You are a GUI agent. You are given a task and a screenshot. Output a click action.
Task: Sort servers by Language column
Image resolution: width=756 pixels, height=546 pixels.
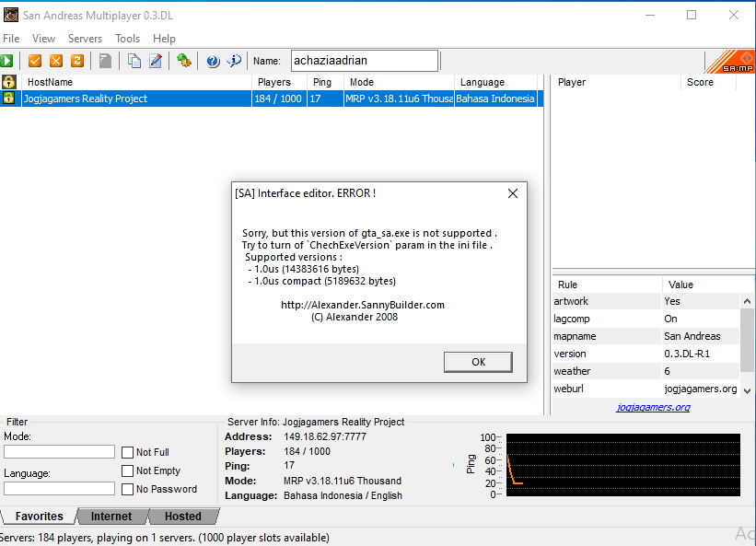(x=496, y=82)
